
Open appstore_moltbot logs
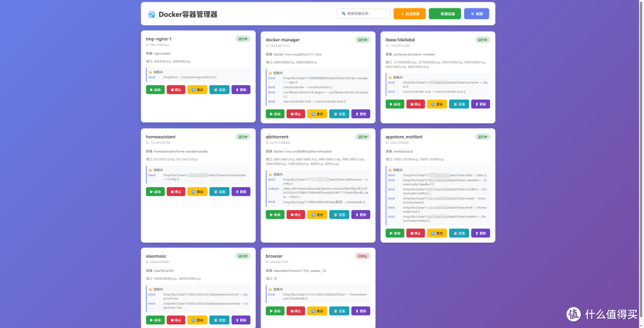click(x=459, y=233)
